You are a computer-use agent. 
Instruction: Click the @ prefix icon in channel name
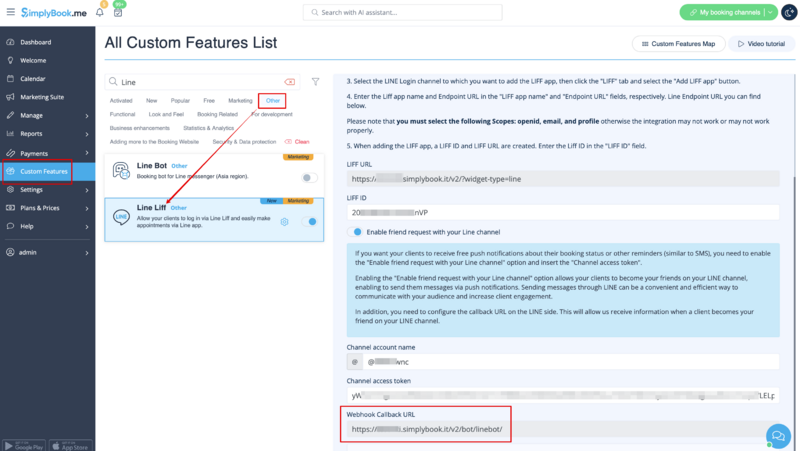click(x=355, y=362)
